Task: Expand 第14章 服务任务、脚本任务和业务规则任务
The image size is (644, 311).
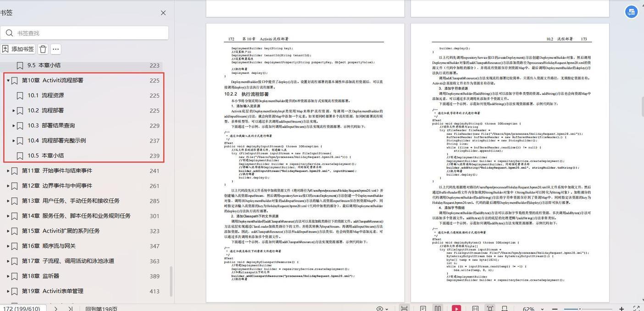Action: pyautogui.click(x=8, y=216)
